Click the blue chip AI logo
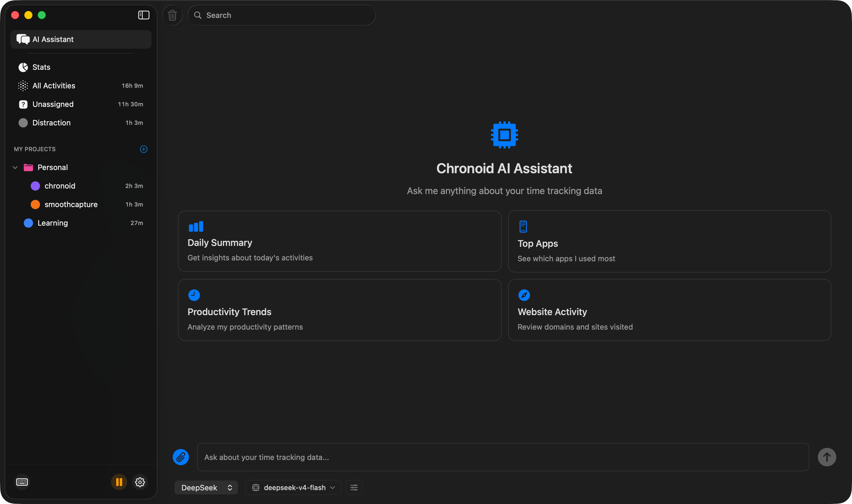 (x=505, y=135)
